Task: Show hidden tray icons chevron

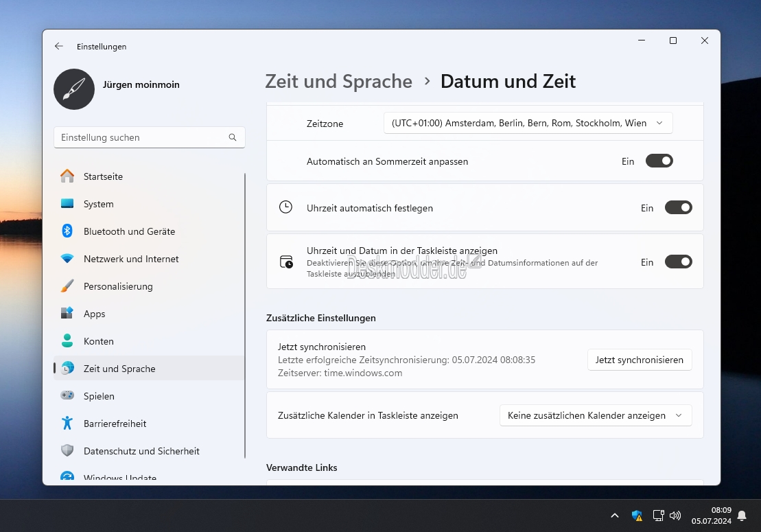Action: click(615, 516)
